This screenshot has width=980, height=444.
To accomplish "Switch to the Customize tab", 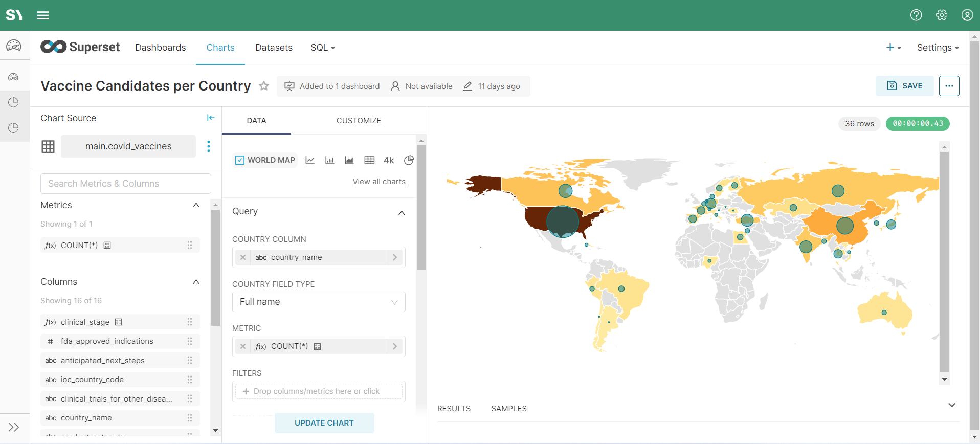I will [x=358, y=121].
